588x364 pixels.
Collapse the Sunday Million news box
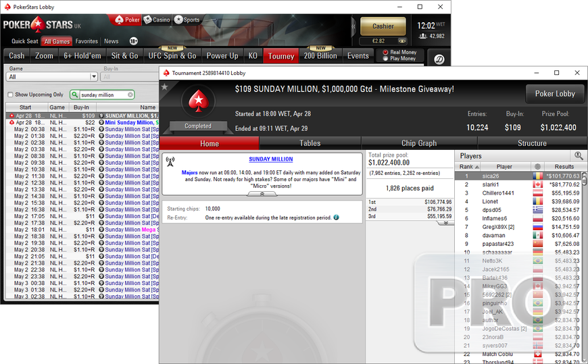262,194
